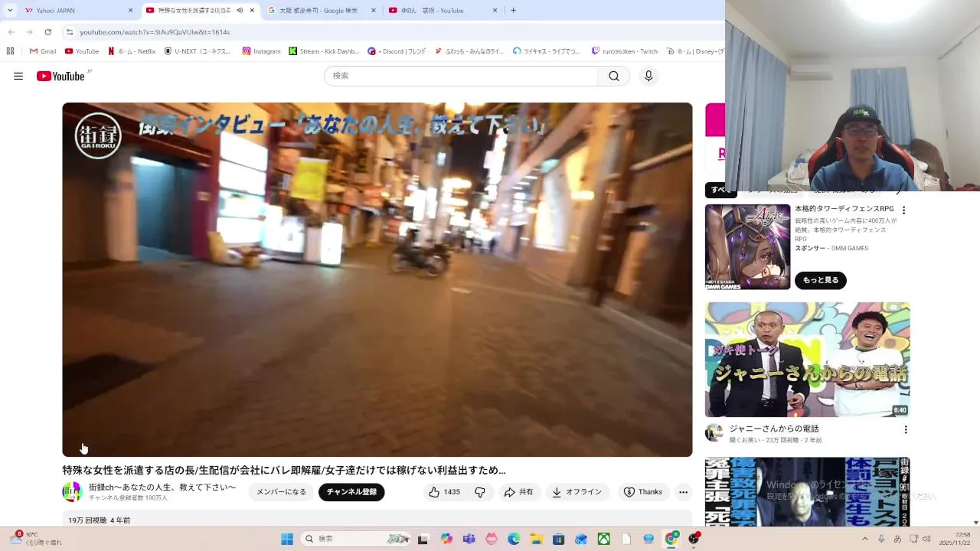
Task: Focus the YouTube 検索 search field
Action: pyautogui.click(x=461, y=76)
